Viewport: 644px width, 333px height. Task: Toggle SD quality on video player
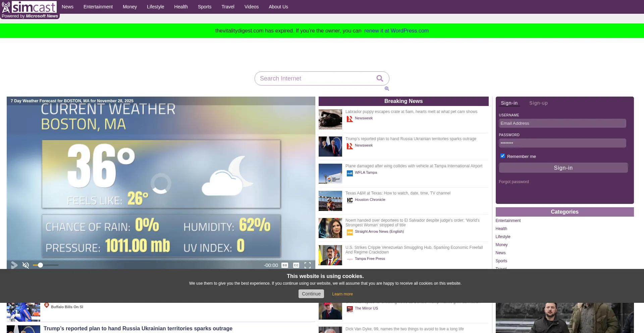[x=285, y=265]
